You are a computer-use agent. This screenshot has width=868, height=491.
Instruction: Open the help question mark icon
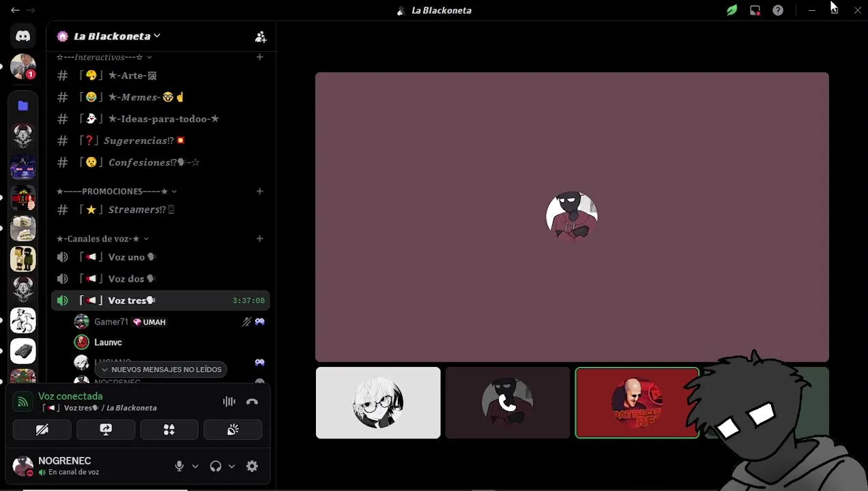coord(778,10)
